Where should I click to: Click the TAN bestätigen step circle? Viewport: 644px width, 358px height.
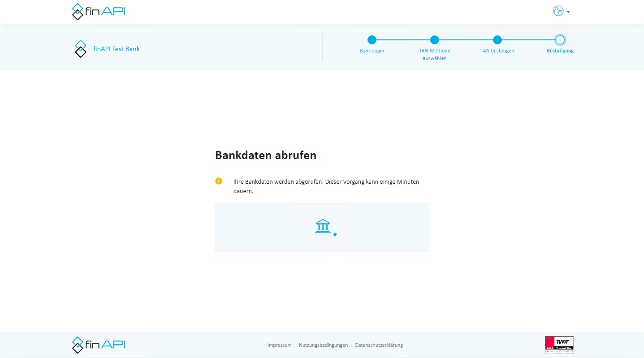tap(497, 40)
